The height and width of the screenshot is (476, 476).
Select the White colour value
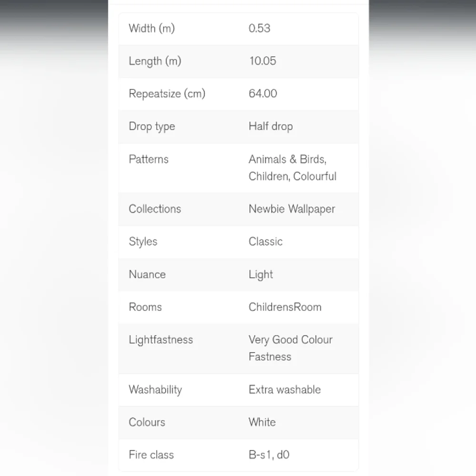pyautogui.click(x=262, y=422)
